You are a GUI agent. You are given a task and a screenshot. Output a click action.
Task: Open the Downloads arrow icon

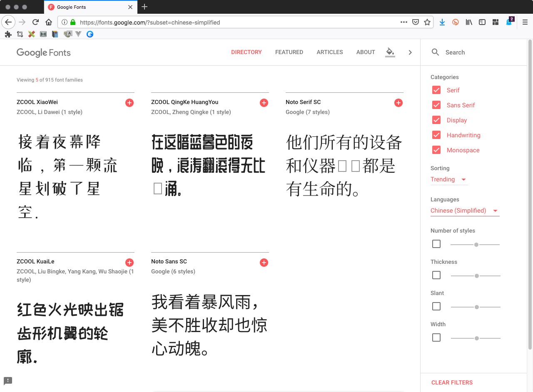coord(442,22)
